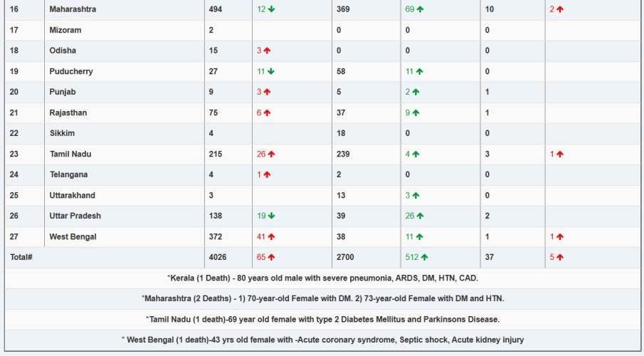Click the red up arrow beside Punjab's 3
Viewport: 644px width, 356px height.
268,92
